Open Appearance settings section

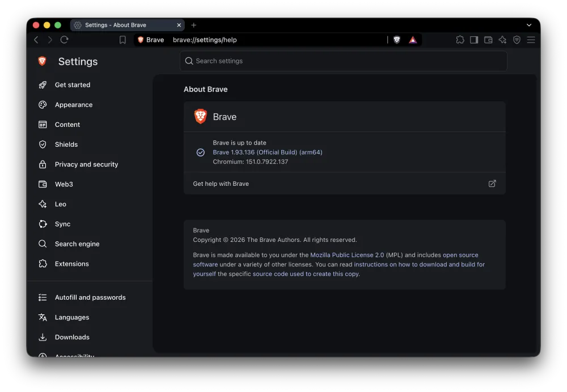74,104
